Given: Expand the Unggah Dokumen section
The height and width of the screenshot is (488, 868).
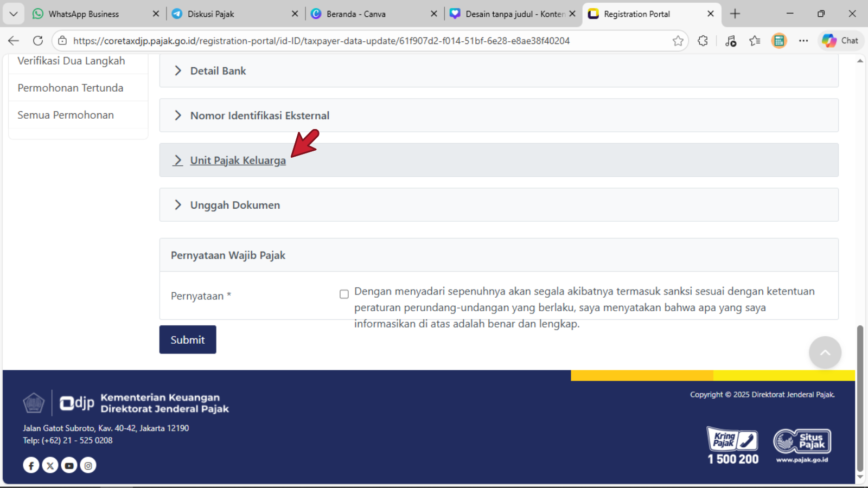Looking at the screenshot, I should click(x=235, y=205).
